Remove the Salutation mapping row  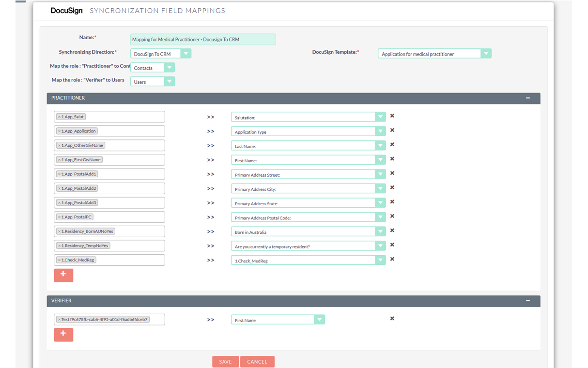[392, 116]
